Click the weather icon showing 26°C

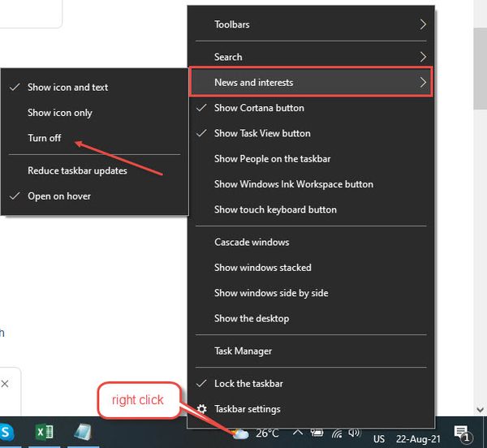240,433
